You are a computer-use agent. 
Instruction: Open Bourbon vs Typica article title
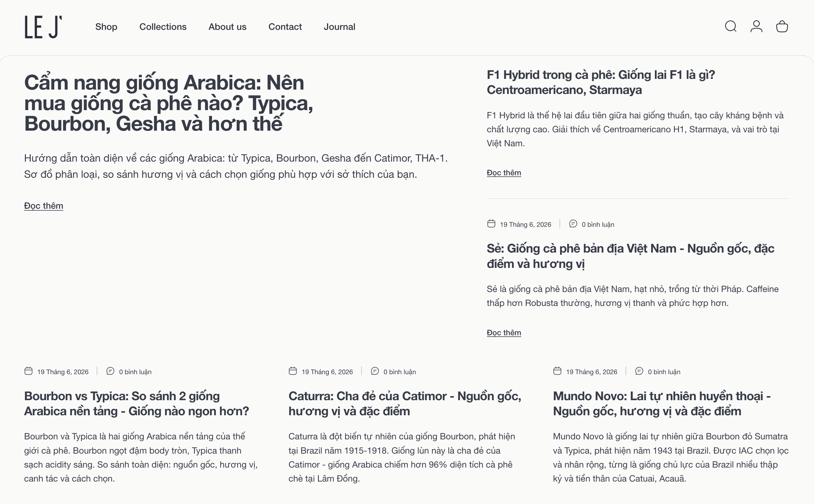point(136,403)
